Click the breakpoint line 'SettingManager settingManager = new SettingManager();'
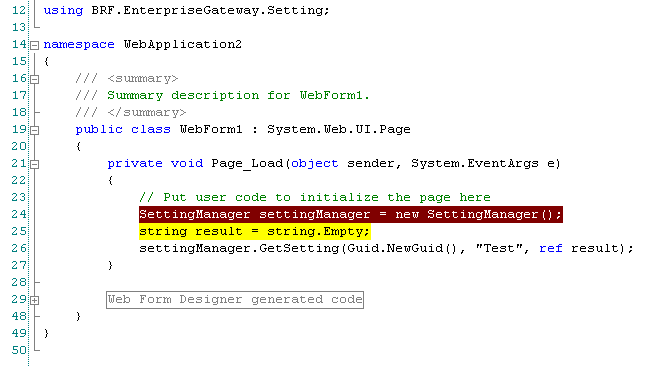This screenshot has width=650, height=366. point(351,214)
